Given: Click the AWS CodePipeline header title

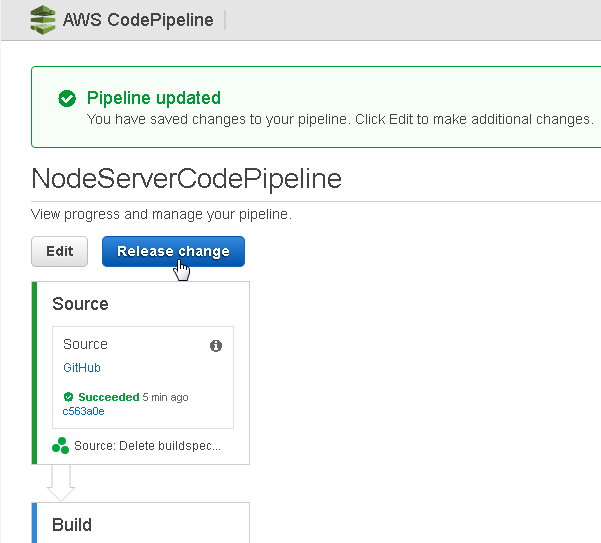Looking at the screenshot, I should 138,20.
